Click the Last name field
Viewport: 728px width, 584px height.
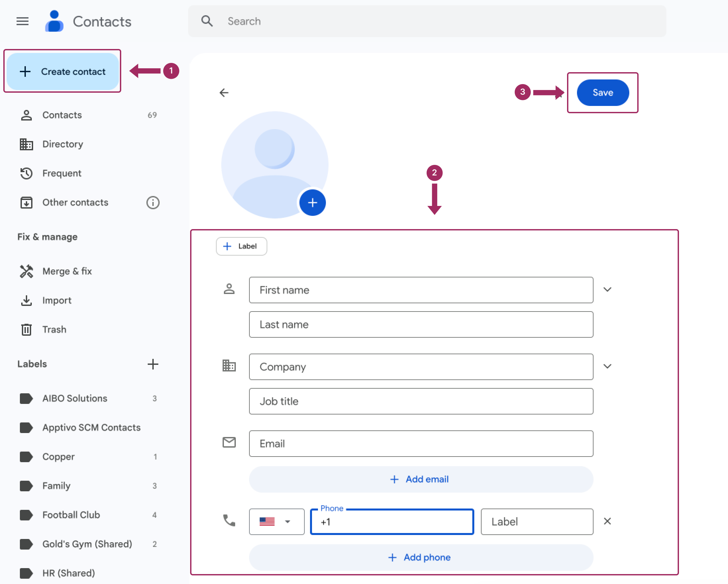point(421,324)
